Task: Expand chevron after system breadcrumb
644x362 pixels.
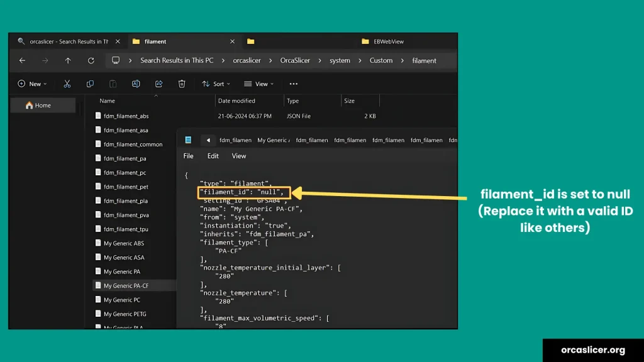Action: (360, 60)
